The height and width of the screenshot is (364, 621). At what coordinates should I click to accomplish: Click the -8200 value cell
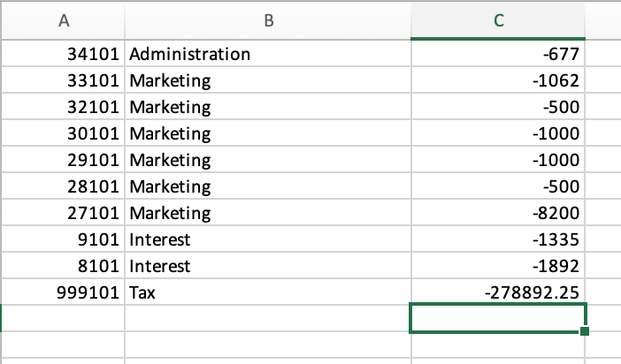498,212
